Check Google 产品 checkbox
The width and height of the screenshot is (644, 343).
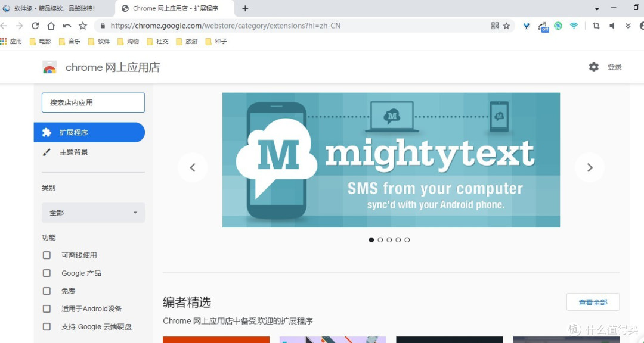point(47,273)
